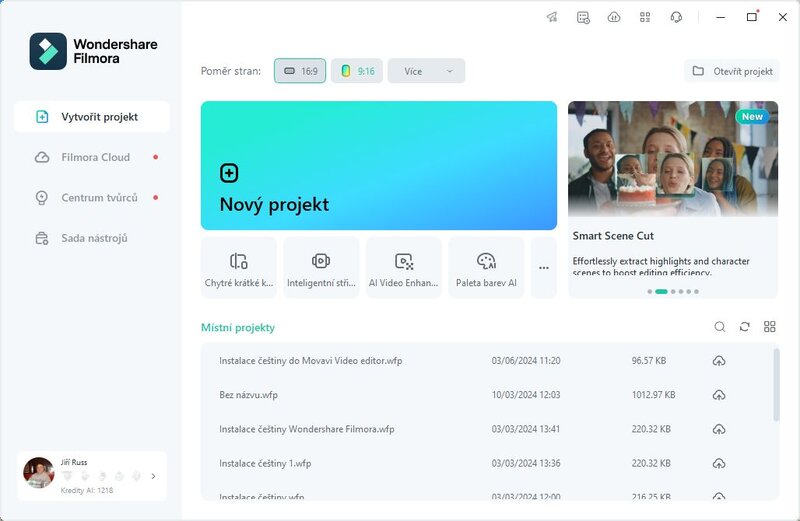The image size is (800, 521).
Task: Click the Wondershare Filmora logo
Action: coord(93,52)
